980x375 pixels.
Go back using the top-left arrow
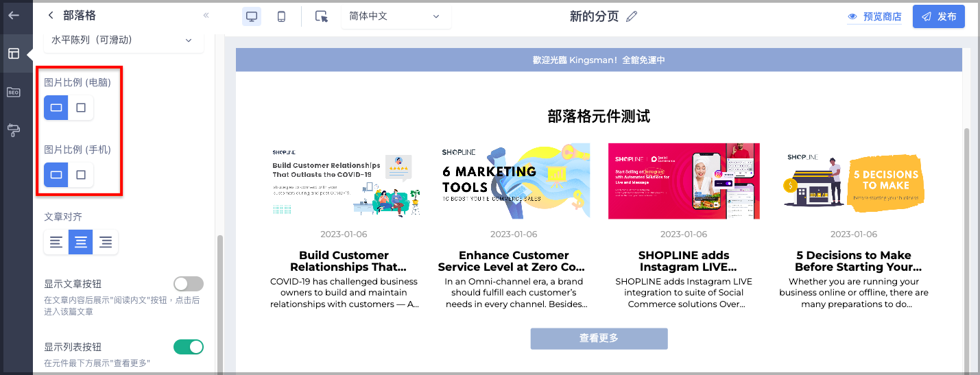click(x=14, y=15)
